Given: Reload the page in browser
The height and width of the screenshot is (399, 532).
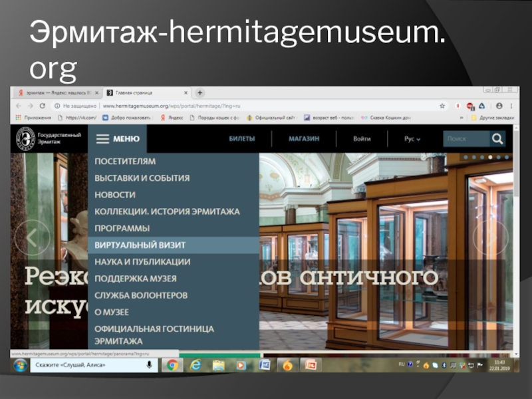Looking at the screenshot, I should point(43,106).
